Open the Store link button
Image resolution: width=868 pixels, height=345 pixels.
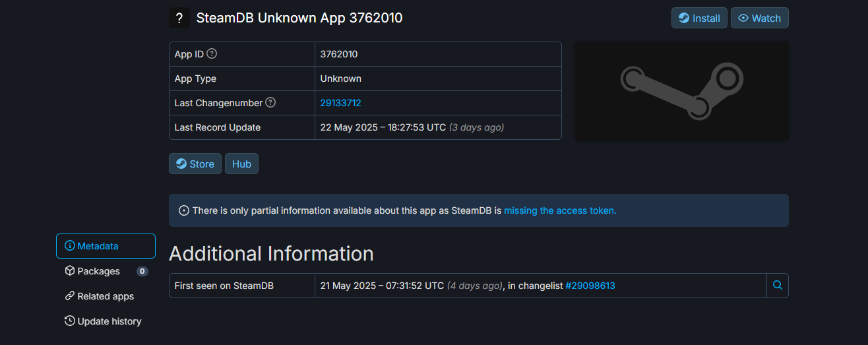[195, 164]
